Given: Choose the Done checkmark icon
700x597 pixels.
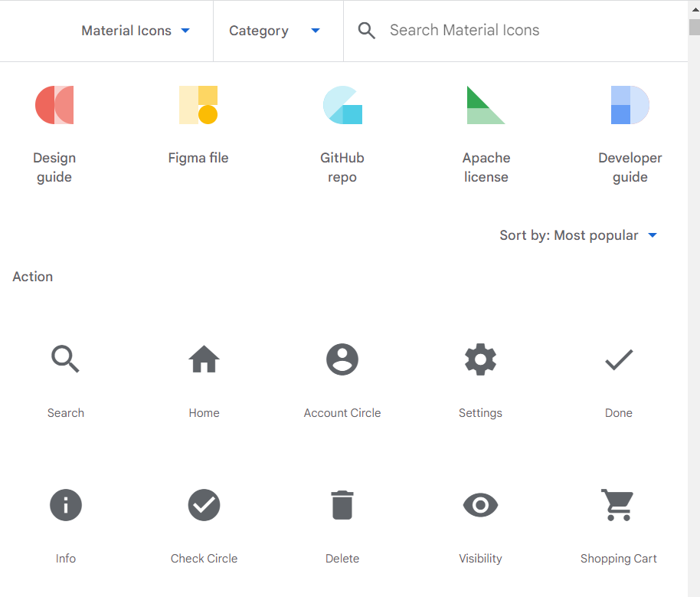Looking at the screenshot, I should click(x=619, y=359).
